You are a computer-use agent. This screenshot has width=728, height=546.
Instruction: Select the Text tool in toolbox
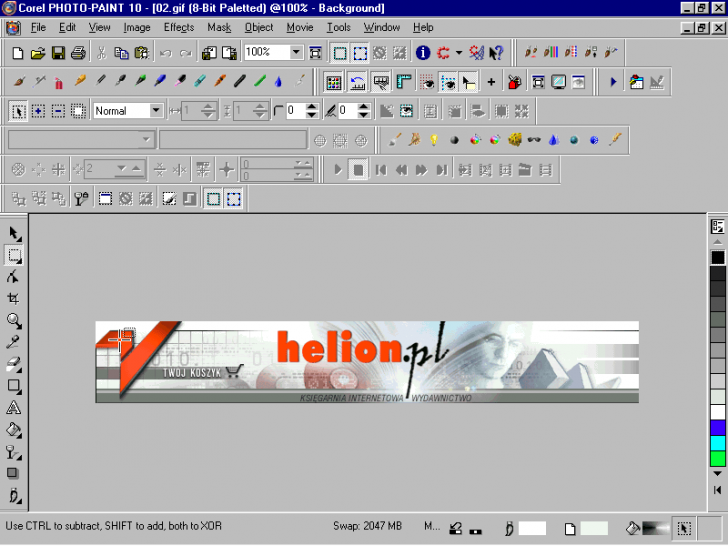click(14, 408)
